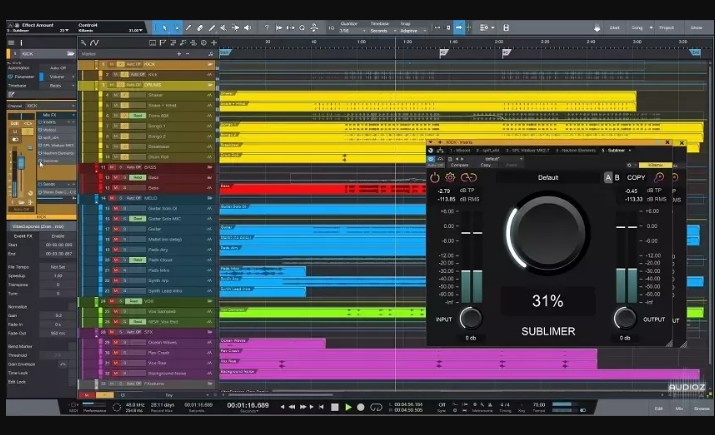Select the Paint pencil tool
715x435 pixels.
[x=212, y=28]
